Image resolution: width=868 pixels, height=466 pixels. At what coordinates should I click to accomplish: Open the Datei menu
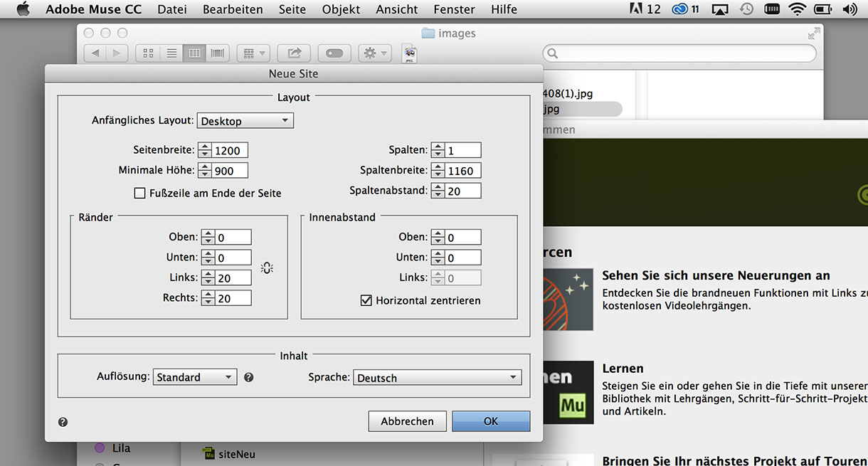click(172, 9)
